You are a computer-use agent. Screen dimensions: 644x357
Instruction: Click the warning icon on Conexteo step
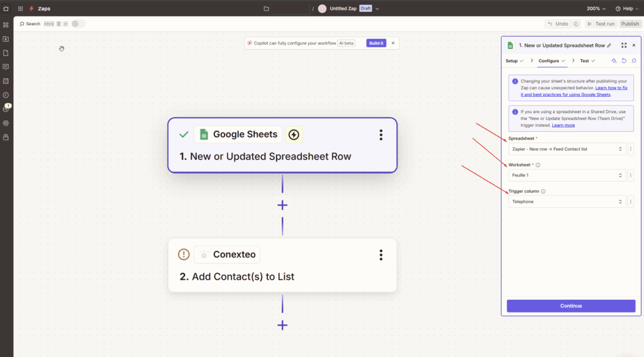pos(184,255)
